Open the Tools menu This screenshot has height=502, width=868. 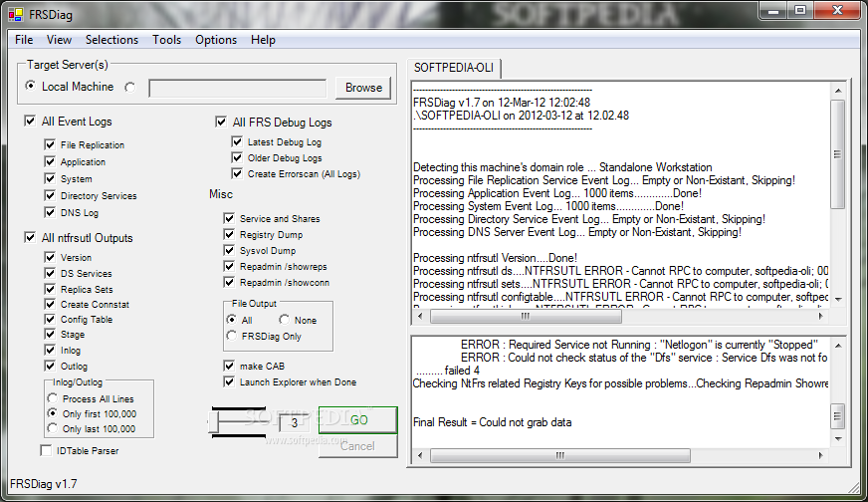click(166, 40)
